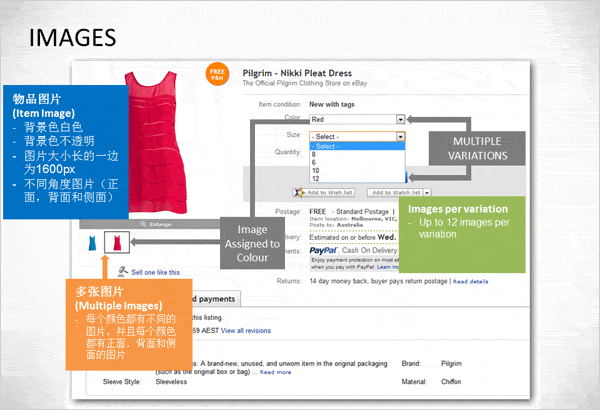Click the PayPal logo
The width and height of the screenshot is (600, 410).
point(323,250)
